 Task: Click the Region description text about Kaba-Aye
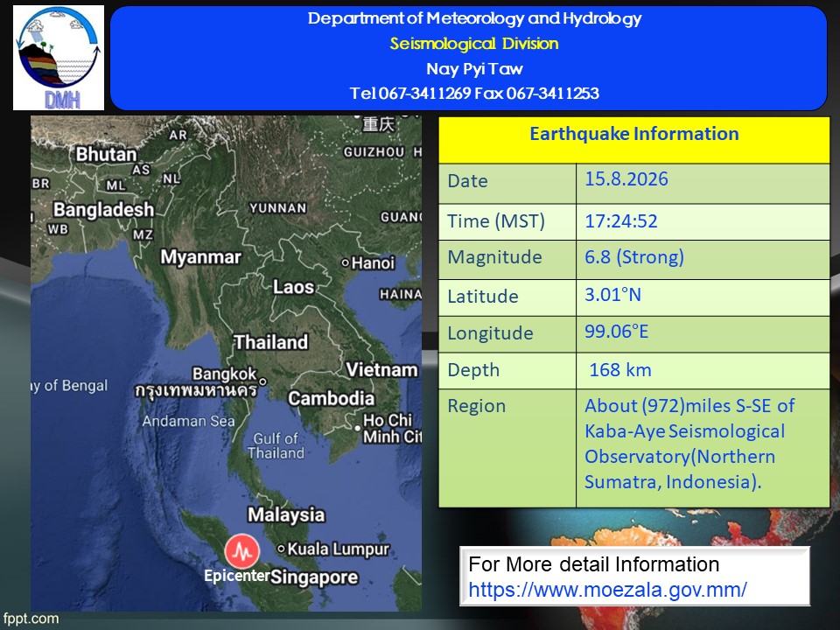pyautogui.click(x=689, y=444)
